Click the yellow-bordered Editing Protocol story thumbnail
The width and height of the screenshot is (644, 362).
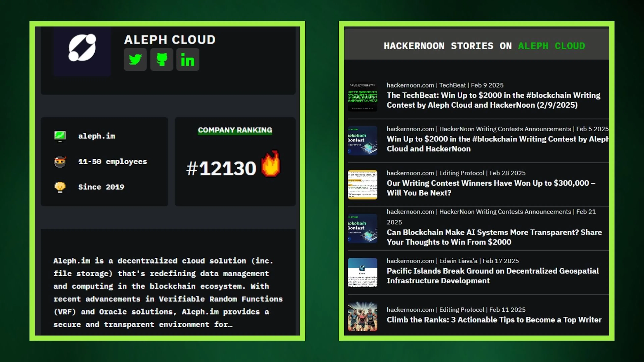coord(362,185)
